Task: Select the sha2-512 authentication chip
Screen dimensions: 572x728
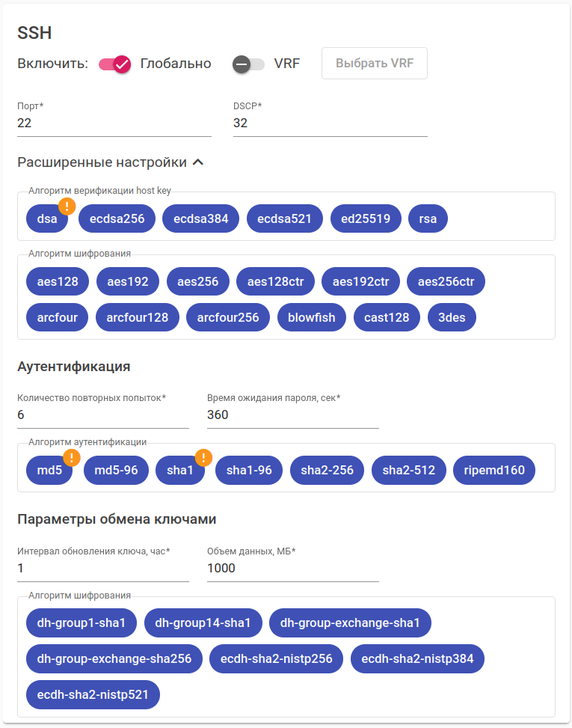Action: (408, 471)
